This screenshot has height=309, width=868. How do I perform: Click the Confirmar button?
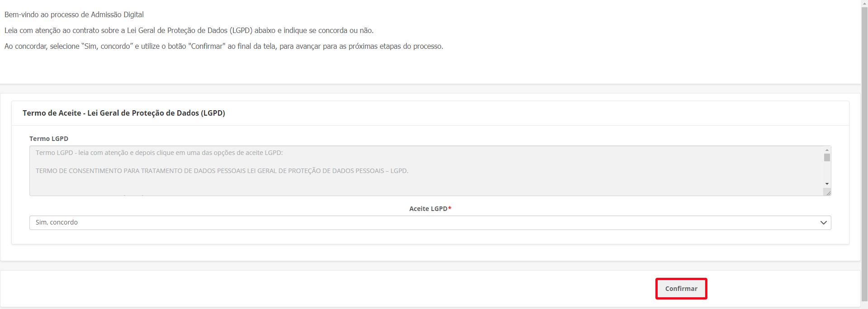681,289
